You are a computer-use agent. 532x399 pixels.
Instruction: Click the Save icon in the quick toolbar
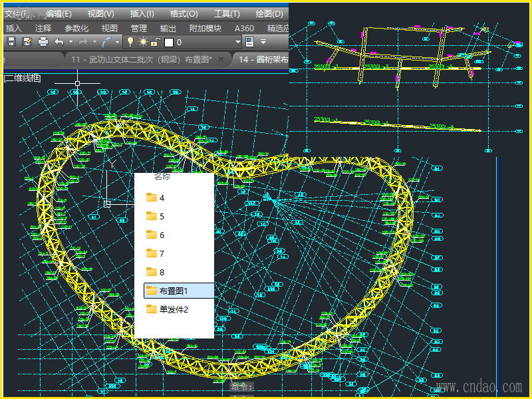11,42
